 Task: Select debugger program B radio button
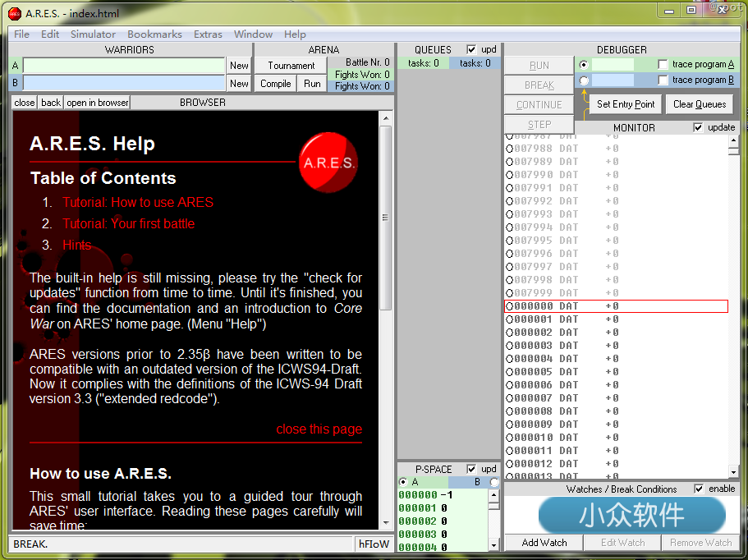click(x=584, y=80)
